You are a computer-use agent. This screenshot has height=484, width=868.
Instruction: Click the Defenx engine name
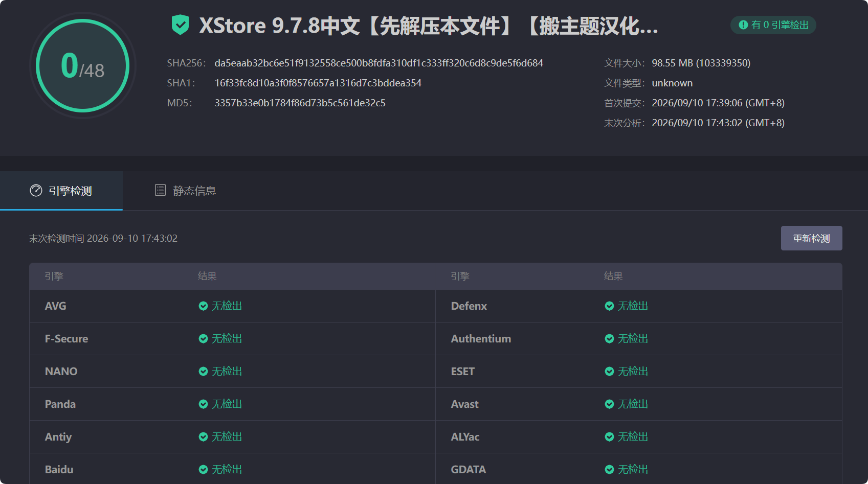pyautogui.click(x=469, y=306)
